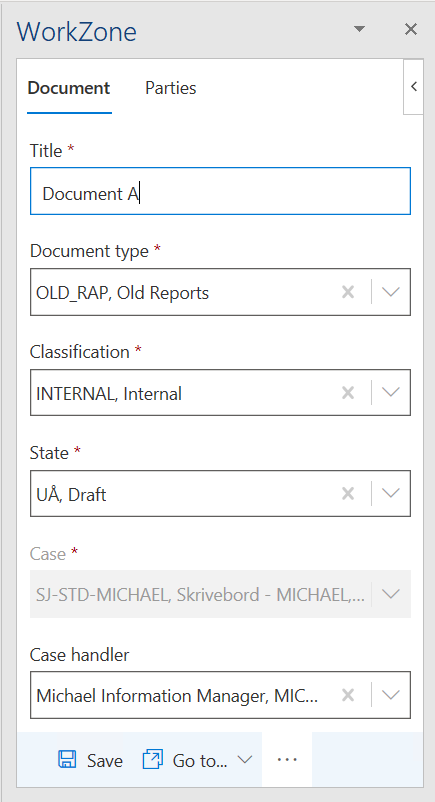Clear the Document type selection

[x=348, y=292]
